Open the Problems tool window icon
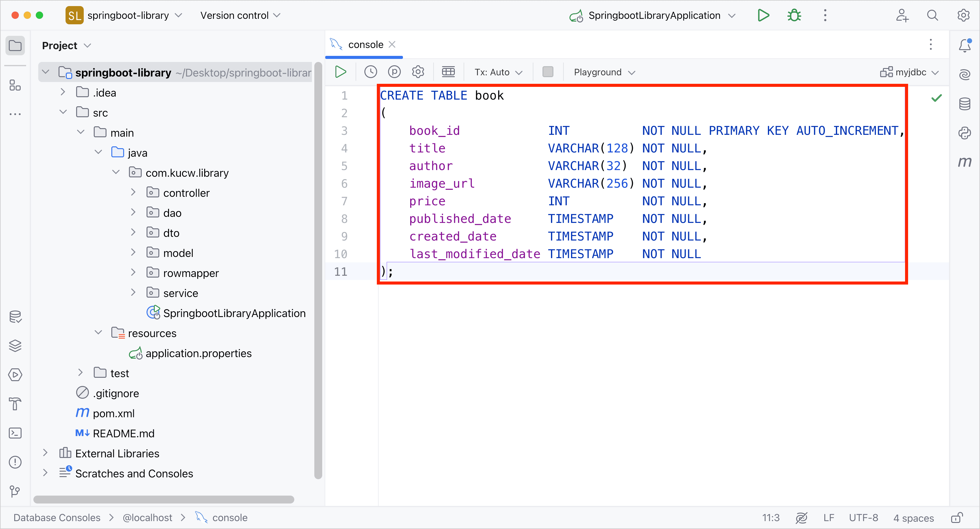 tap(15, 462)
